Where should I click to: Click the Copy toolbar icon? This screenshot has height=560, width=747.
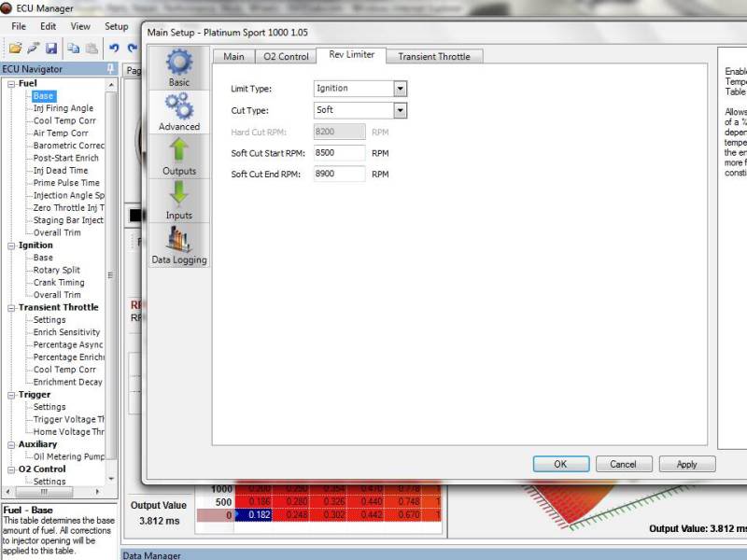74,49
